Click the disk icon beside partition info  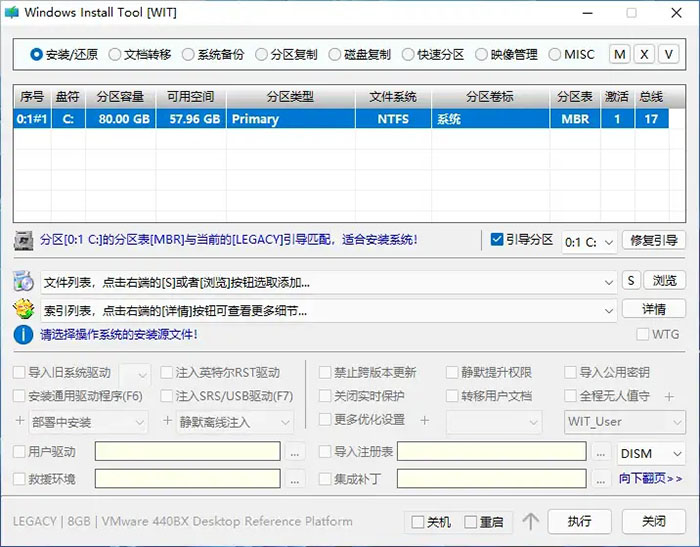[23, 241]
